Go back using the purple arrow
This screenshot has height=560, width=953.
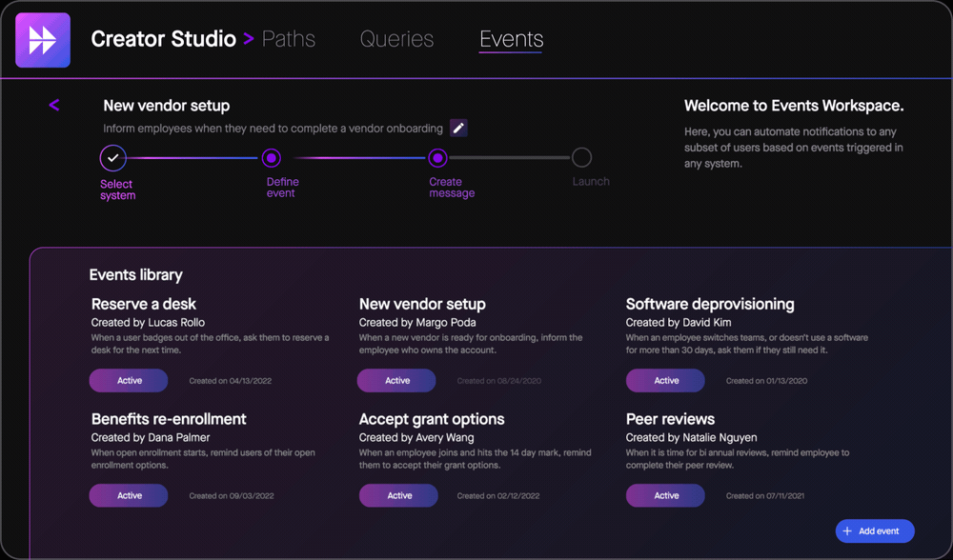point(54,105)
